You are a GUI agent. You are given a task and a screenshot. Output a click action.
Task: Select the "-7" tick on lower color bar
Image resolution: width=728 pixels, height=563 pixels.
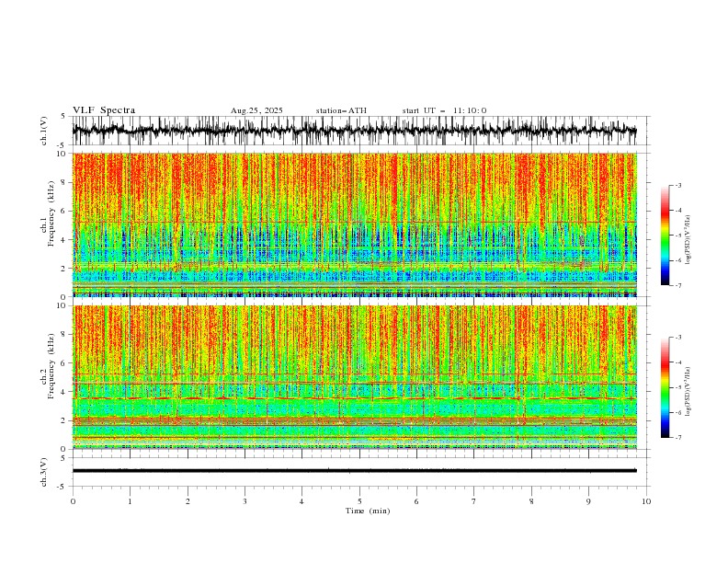point(677,438)
